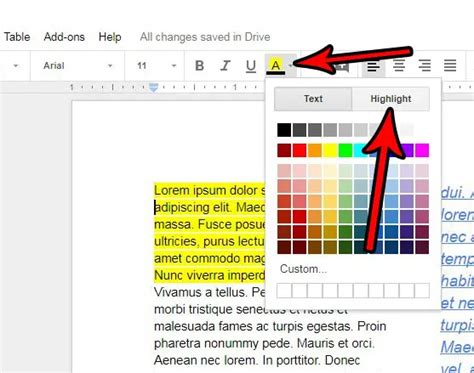Switch to the Text color tab
The image size is (474, 373).
click(313, 99)
